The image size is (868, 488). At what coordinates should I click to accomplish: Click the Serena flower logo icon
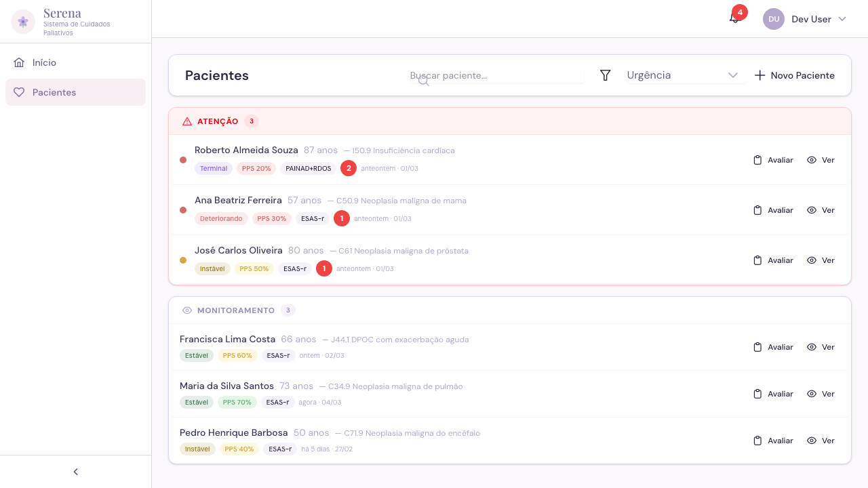(x=23, y=22)
